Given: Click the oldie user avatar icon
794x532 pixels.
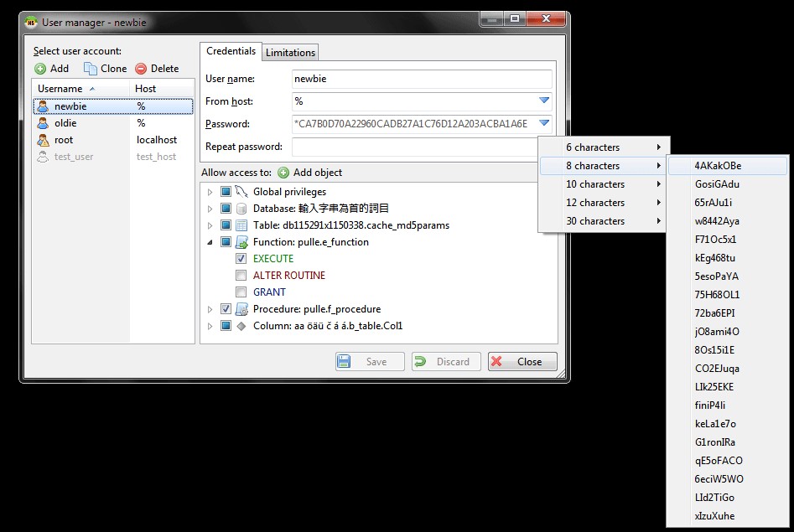Looking at the screenshot, I should (x=43, y=123).
